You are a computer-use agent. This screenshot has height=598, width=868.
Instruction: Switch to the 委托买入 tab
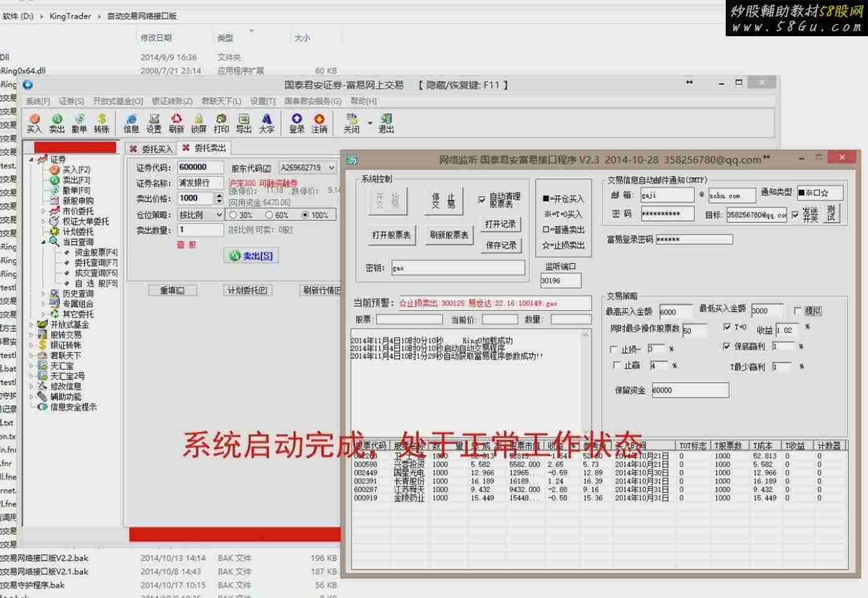click(x=150, y=149)
